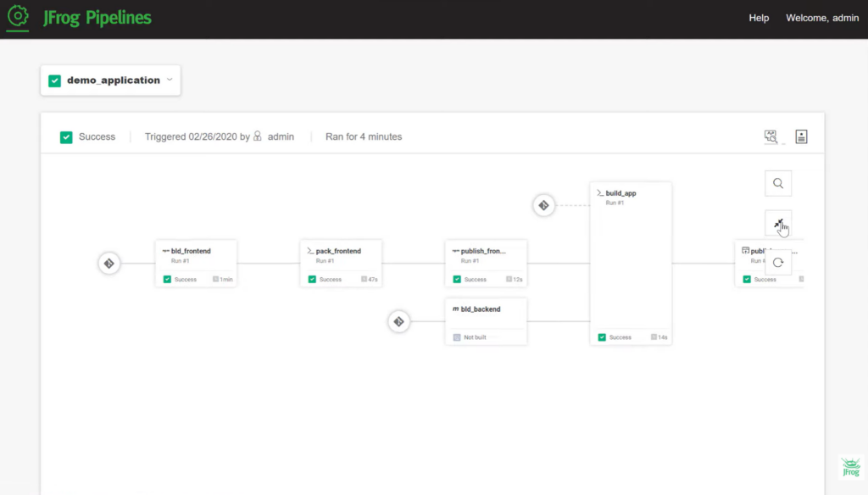Open the bld_backend step
Image resolution: width=868 pixels, height=495 pixels.
(486, 322)
